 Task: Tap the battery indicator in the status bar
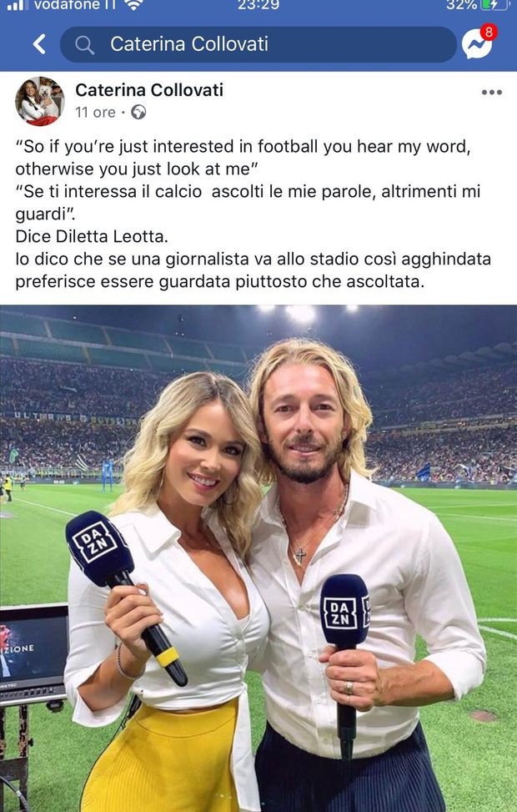click(x=492, y=5)
